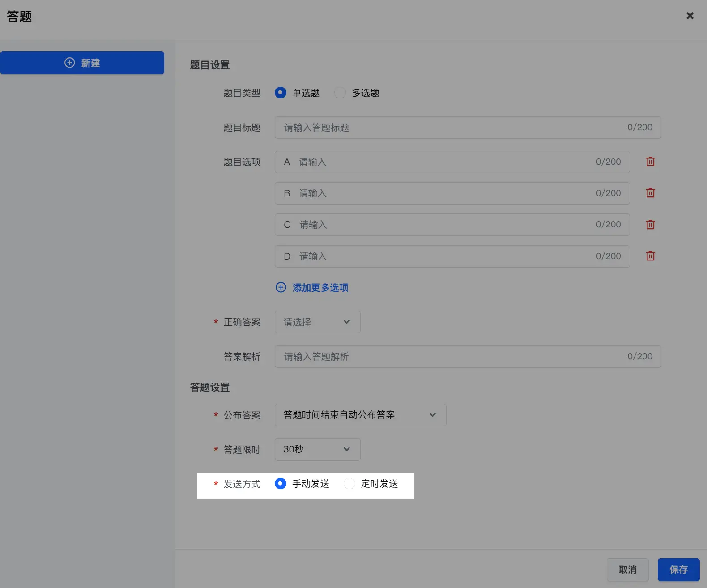707x588 pixels.
Task: Click 添加更多选项 link
Action: pyautogui.click(x=312, y=287)
